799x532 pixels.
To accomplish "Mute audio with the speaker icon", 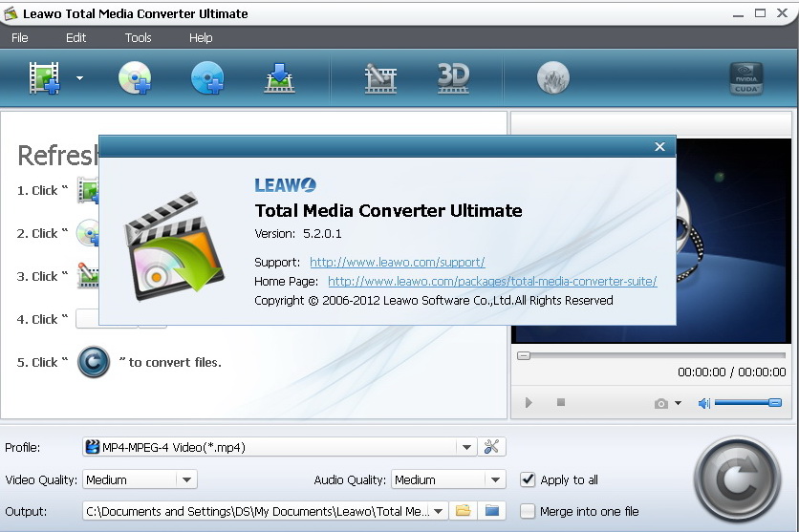I will tap(703, 403).
